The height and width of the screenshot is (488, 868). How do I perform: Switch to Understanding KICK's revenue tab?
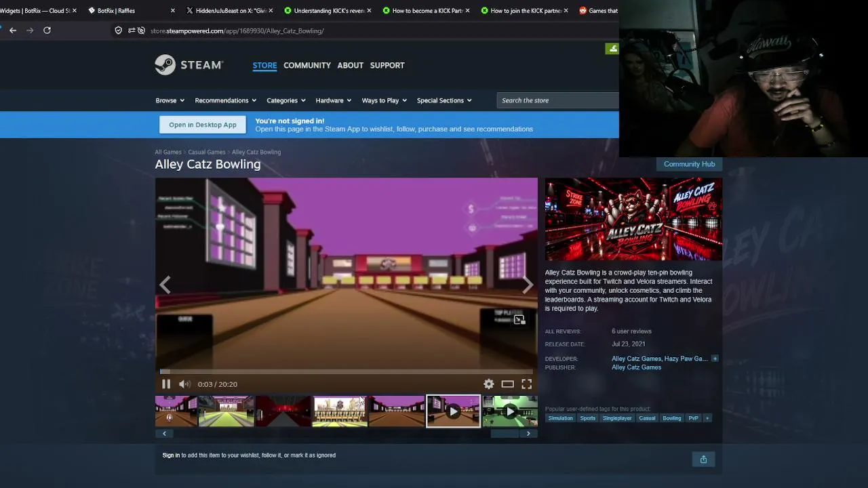[x=328, y=11]
